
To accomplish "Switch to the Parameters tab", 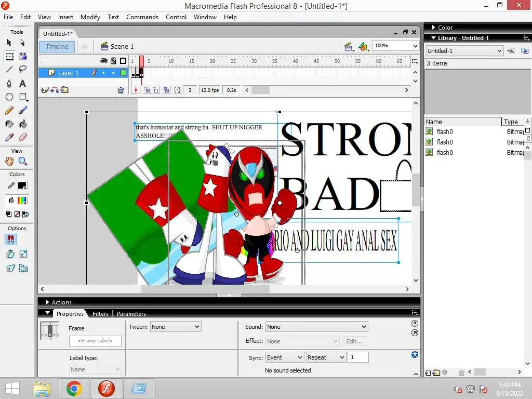I will [131, 314].
